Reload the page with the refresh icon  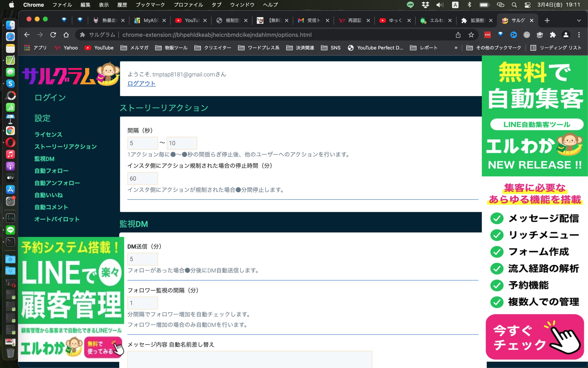(x=53, y=35)
